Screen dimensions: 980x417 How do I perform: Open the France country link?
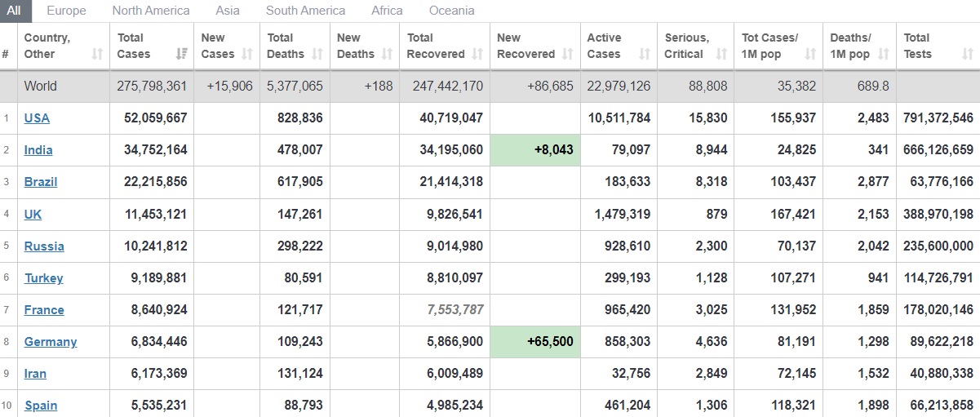[x=44, y=310]
